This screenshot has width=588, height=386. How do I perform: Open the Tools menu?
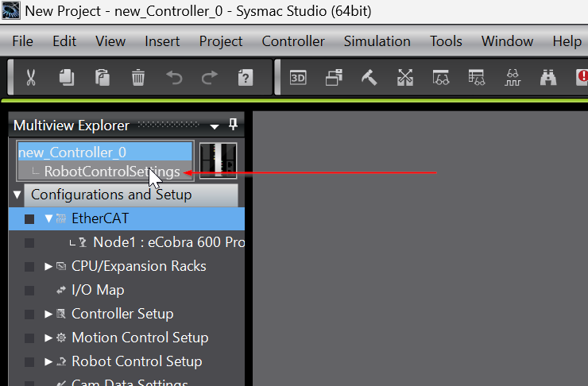[x=446, y=41]
